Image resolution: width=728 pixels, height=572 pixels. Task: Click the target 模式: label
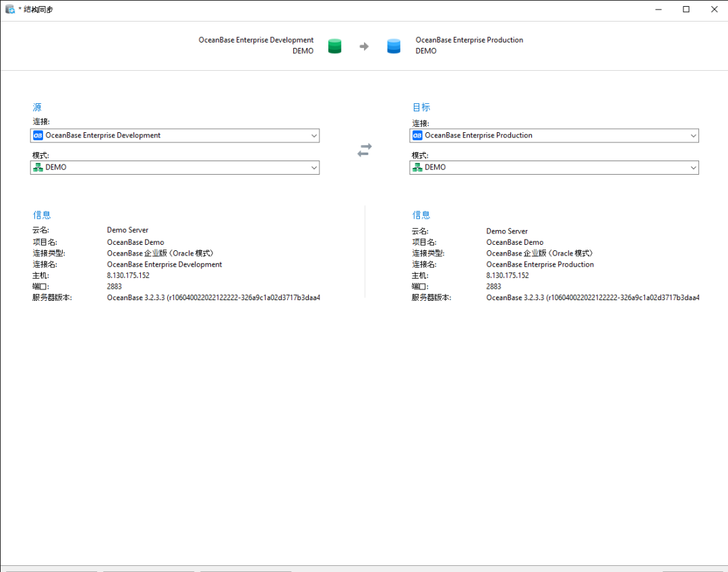(x=420, y=156)
